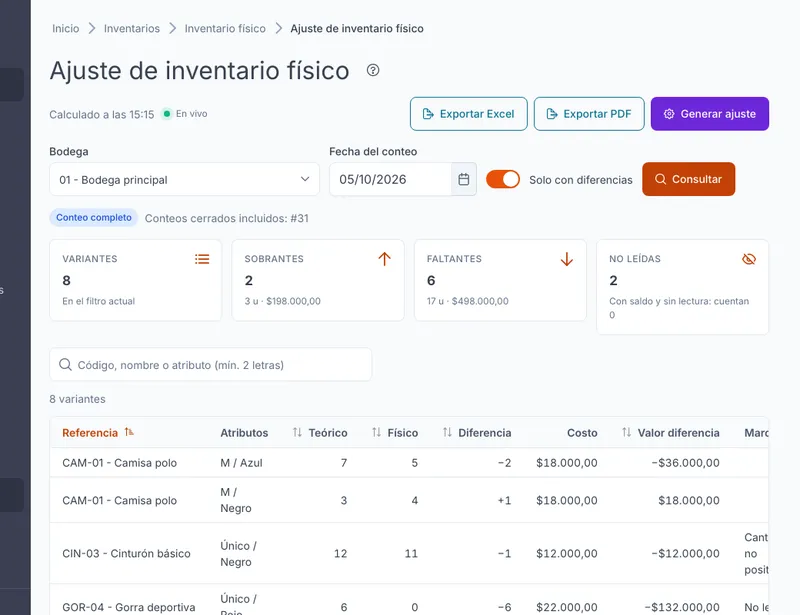Click the Generar ajuste button

pos(710,114)
